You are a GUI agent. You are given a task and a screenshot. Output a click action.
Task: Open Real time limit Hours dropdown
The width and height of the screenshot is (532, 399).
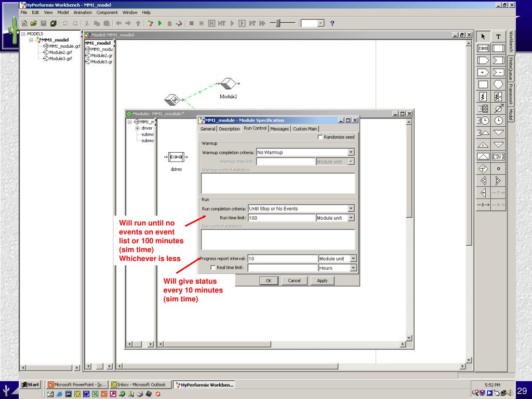click(353, 268)
